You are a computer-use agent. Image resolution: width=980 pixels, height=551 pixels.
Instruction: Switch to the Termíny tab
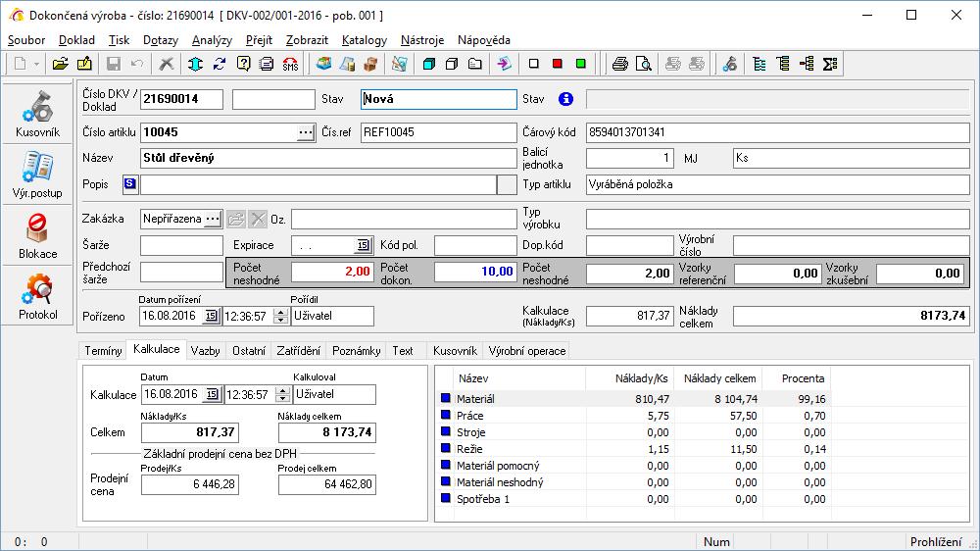coord(103,351)
